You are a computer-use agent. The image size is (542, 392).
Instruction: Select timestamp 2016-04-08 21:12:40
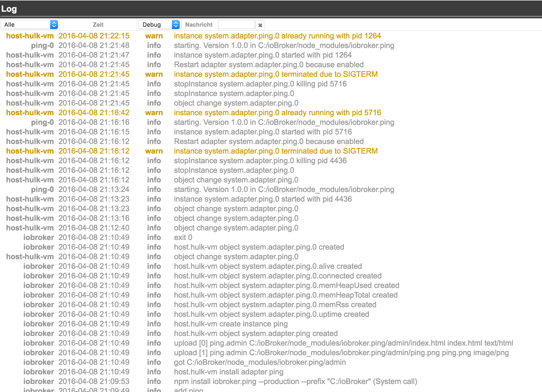click(x=94, y=228)
